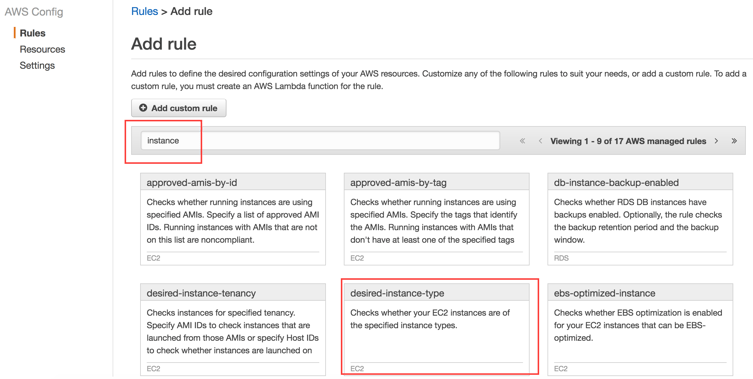The height and width of the screenshot is (379, 753).
Task: Select the approved-amis-by-tag rule card
Action: point(437,219)
